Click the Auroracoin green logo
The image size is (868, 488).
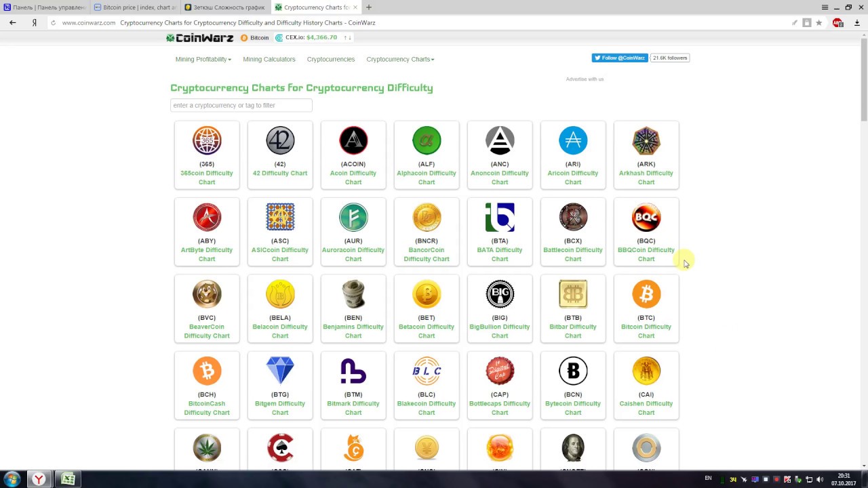tap(353, 218)
